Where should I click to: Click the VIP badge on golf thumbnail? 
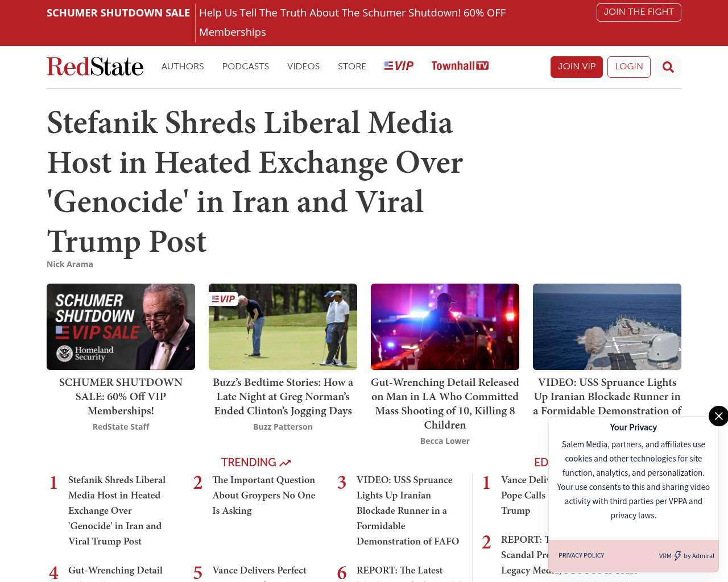pyautogui.click(x=224, y=299)
